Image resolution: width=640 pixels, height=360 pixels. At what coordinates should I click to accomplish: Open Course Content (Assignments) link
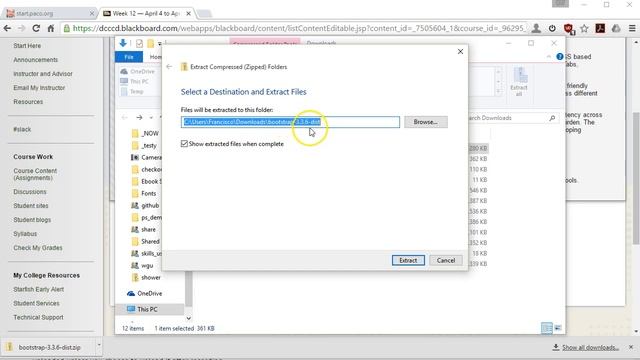pyautogui.click(x=35, y=174)
